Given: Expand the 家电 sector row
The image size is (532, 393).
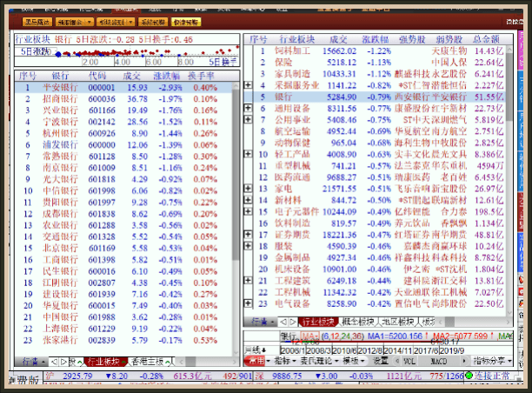Looking at the screenshot, I should (x=248, y=189).
